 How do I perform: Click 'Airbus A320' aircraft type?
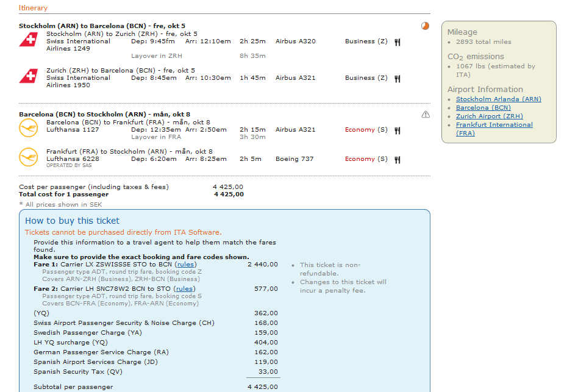pos(295,41)
